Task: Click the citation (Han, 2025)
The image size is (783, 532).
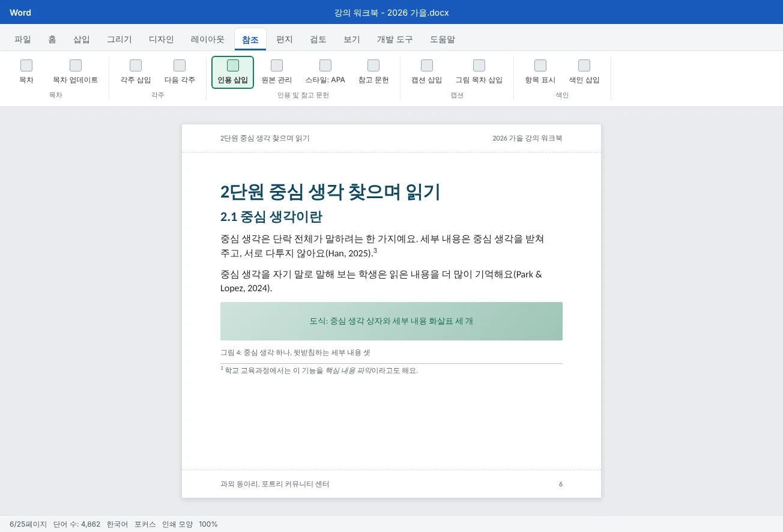Action: (349, 253)
